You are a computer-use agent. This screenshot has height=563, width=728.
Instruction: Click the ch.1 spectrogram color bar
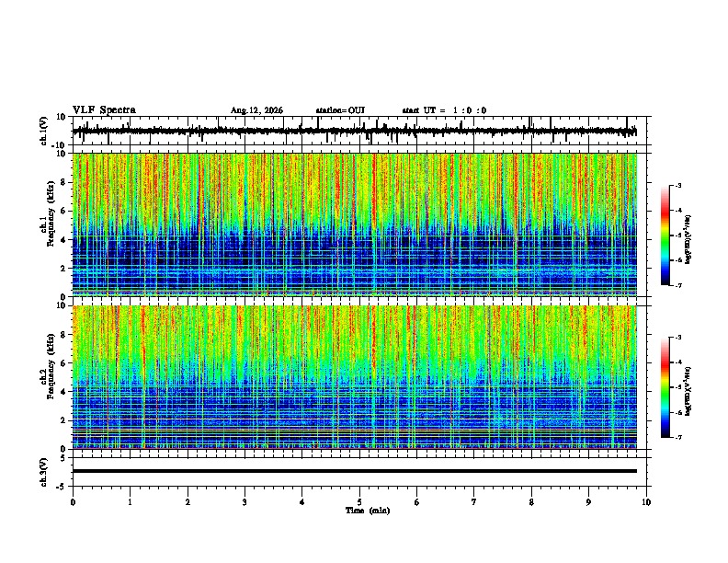point(665,236)
